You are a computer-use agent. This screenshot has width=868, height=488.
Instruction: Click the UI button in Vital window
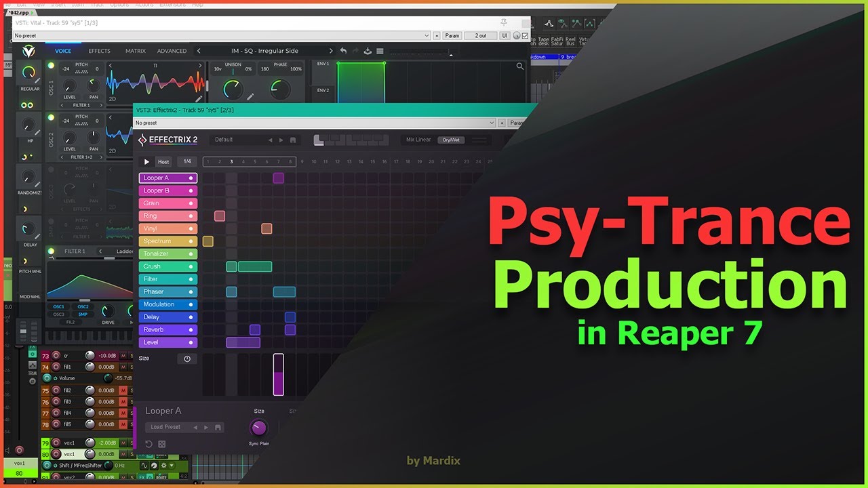[505, 35]
